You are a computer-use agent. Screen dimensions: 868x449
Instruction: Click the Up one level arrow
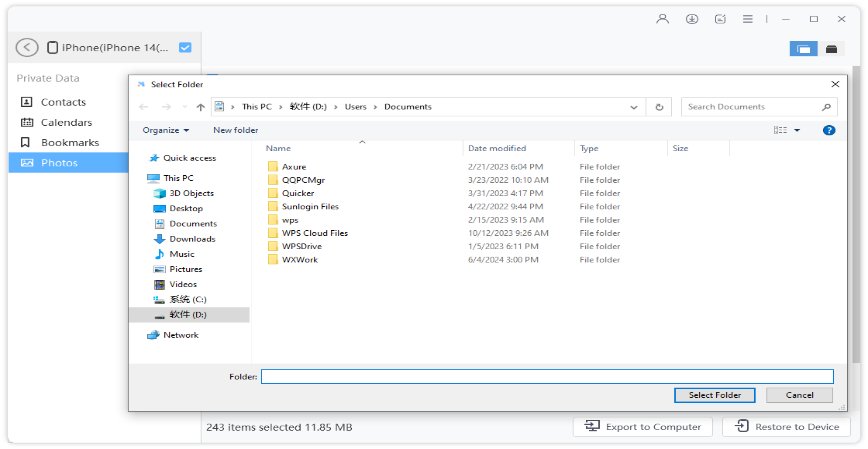pos(201,107)
